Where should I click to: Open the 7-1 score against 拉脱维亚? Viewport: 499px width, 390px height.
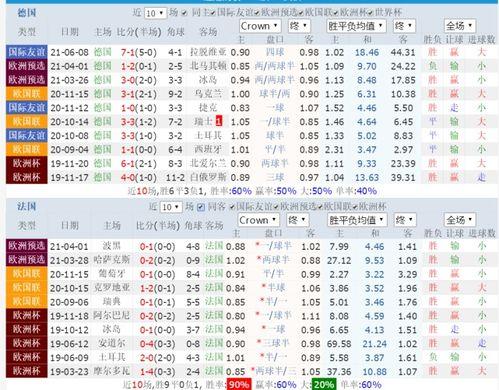[127, 52]
